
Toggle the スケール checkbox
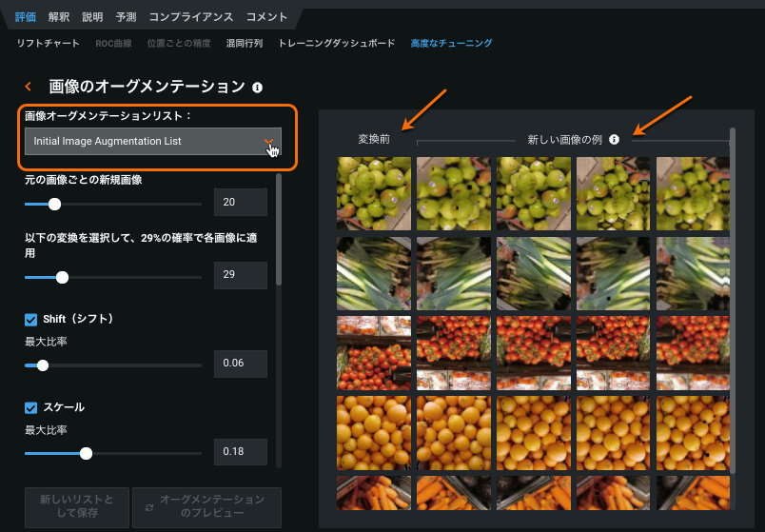[30, 407]
